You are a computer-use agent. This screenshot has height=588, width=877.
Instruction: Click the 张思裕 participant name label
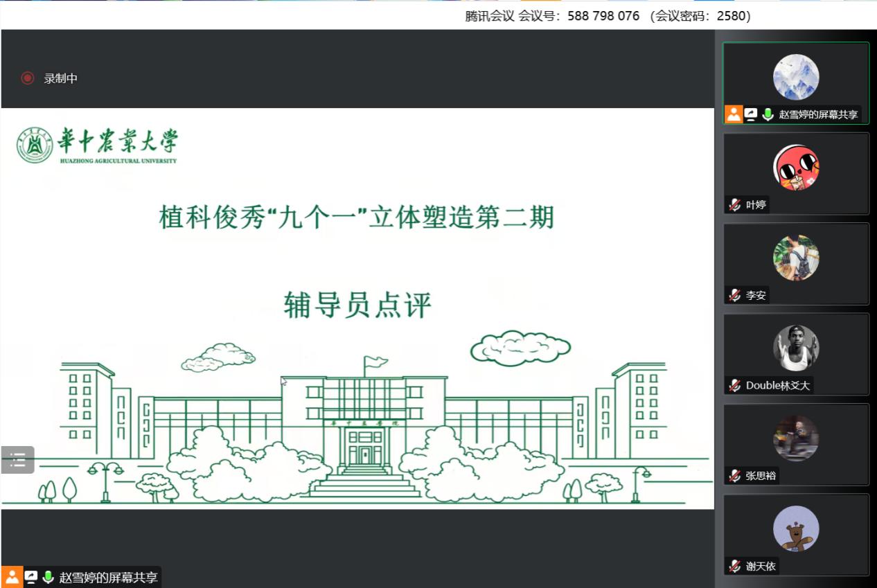(761, 476)
